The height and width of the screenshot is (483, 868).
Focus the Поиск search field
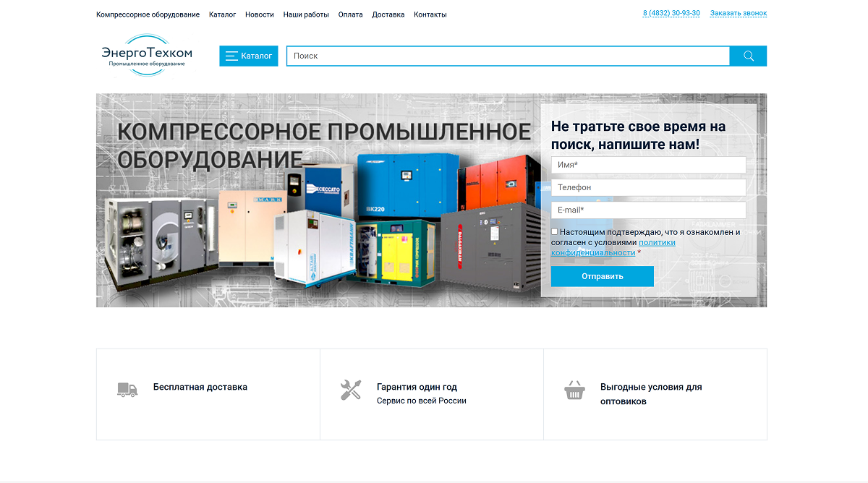tap(508, 56)
